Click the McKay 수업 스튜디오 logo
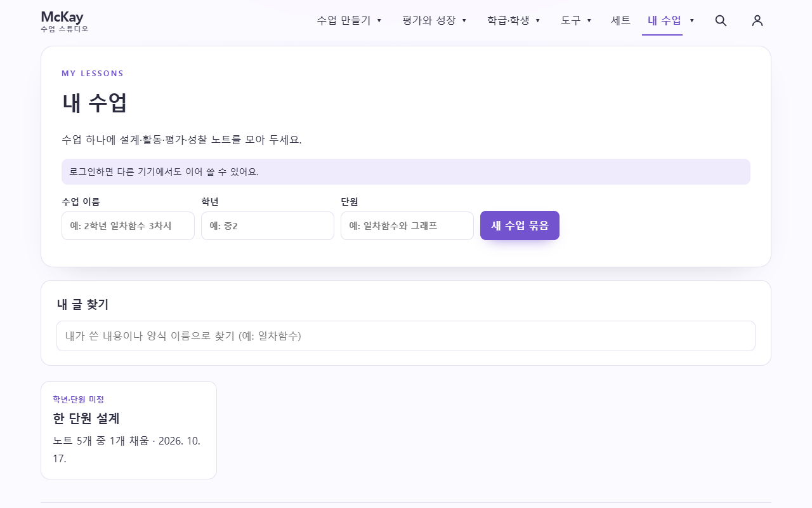The width and height of the screenshot is (812, 508). pyautogui.click(x=64, y=21)
